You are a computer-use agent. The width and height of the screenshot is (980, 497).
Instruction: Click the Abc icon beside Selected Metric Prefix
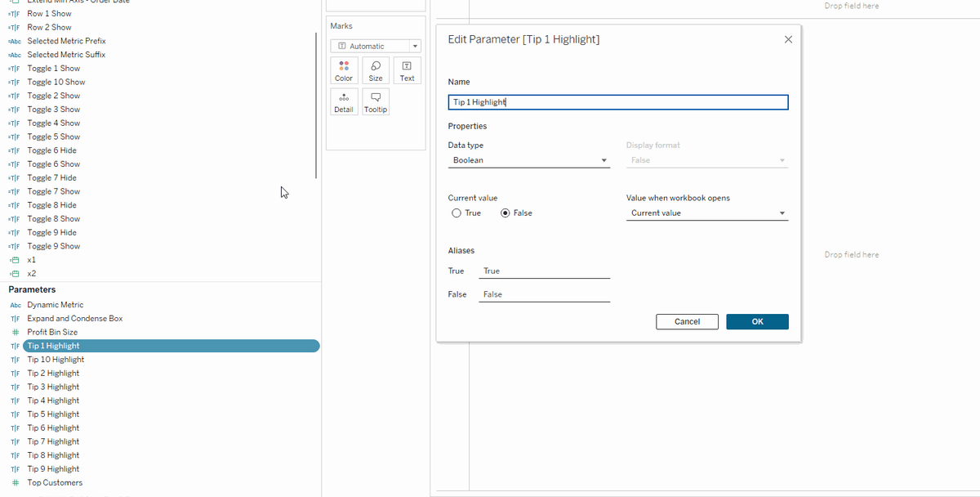[x=14, y=41]
